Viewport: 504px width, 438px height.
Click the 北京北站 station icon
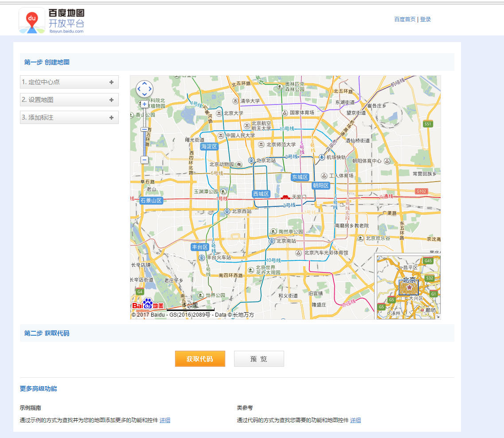(251, 160)
